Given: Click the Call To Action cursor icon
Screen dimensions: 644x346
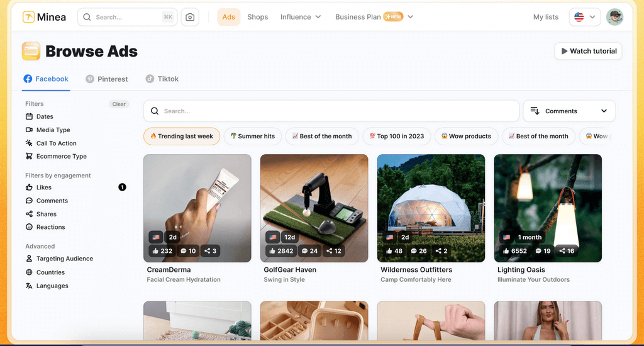Looking at the screenshot, I should (x=29, y=143).
